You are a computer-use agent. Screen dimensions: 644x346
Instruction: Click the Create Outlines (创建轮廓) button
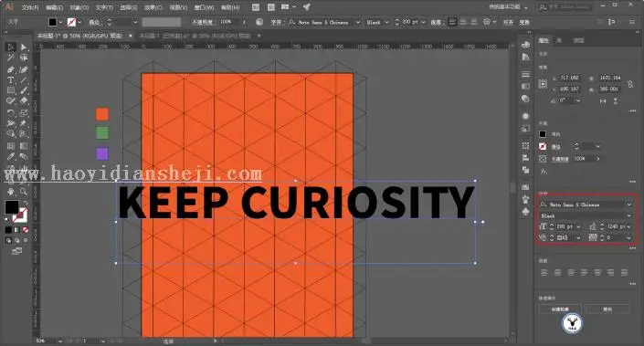[x=560, y=309]
